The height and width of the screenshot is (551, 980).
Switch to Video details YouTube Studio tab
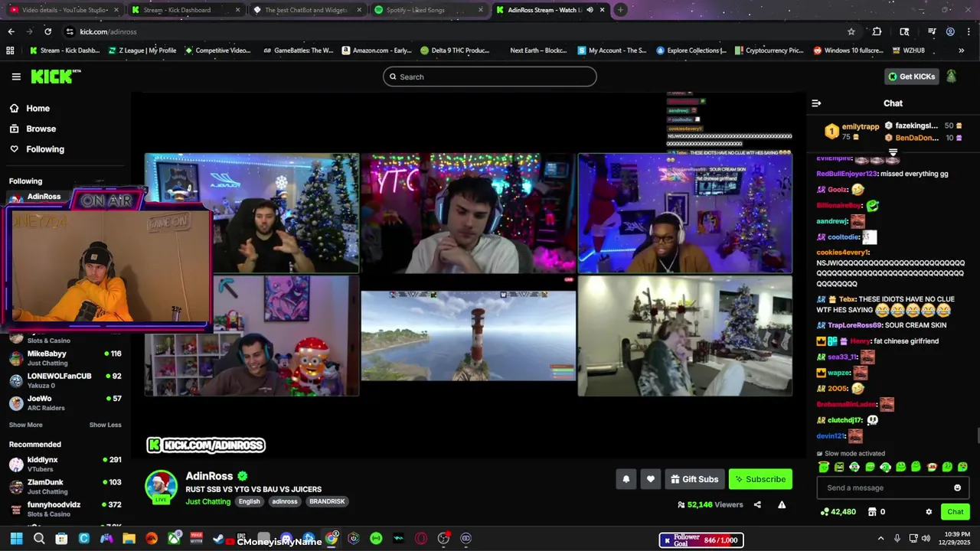click(x=64, y=10)
